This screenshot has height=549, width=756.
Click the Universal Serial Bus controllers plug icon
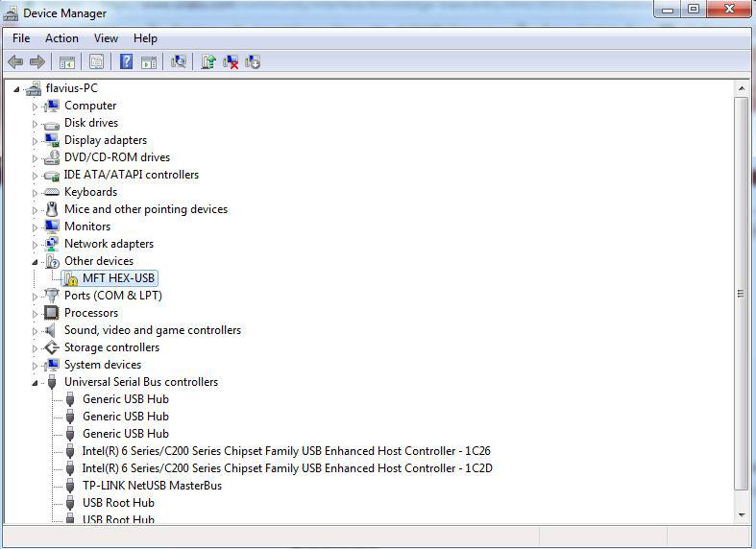coord(52,382)
